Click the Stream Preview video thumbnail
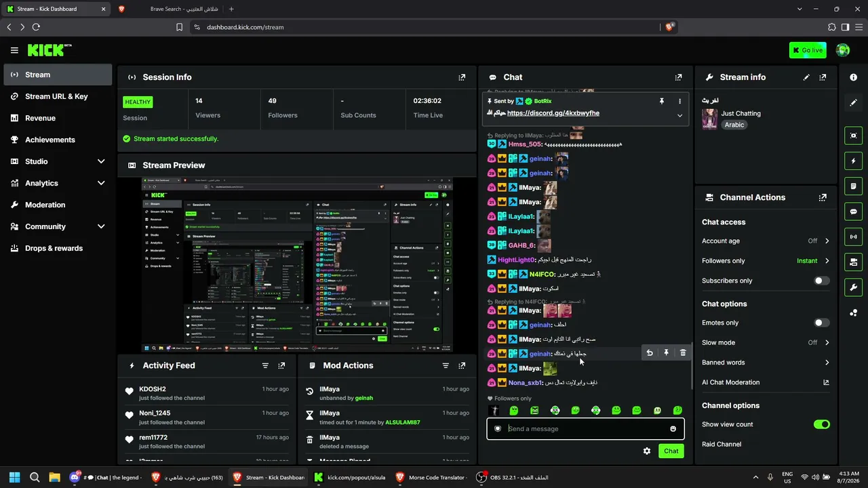 coord(297,264)
